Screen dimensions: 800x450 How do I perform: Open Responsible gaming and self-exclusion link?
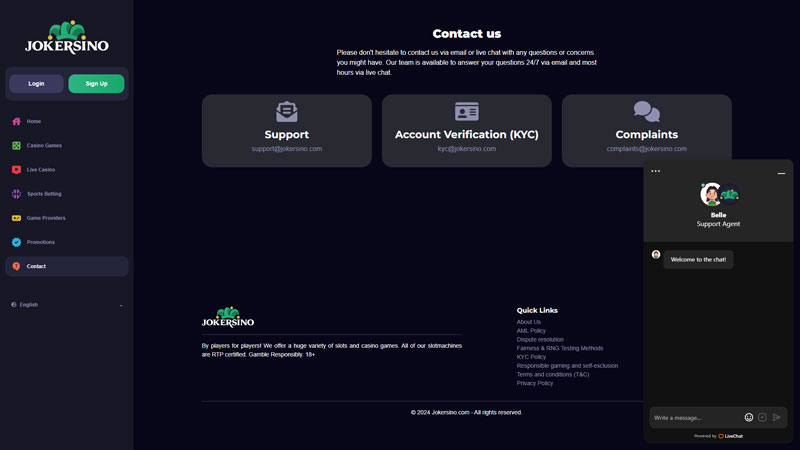click(567, 366)
